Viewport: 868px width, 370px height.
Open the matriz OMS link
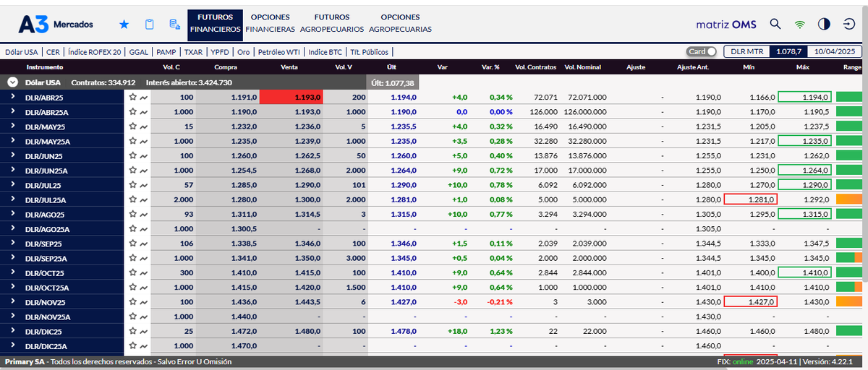[726, 24]
